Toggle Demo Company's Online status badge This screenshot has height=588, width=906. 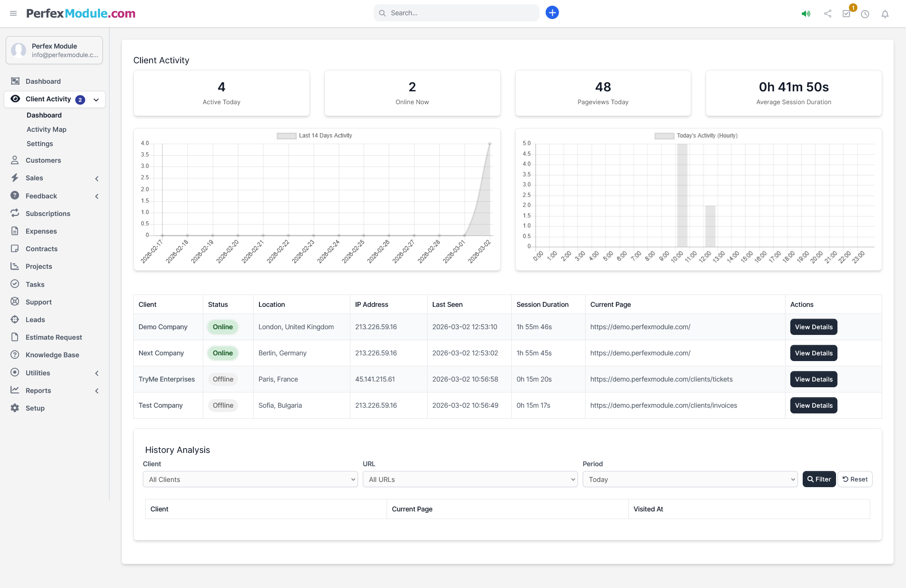click(222, 327)
